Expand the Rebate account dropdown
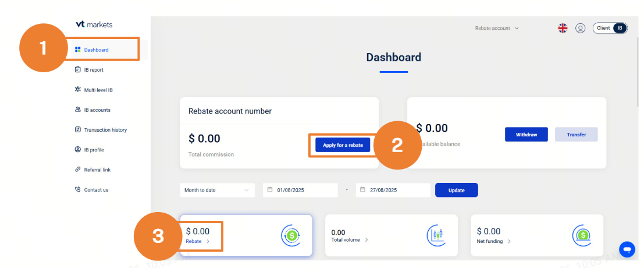The image size is (644, 268). point(497,28)
